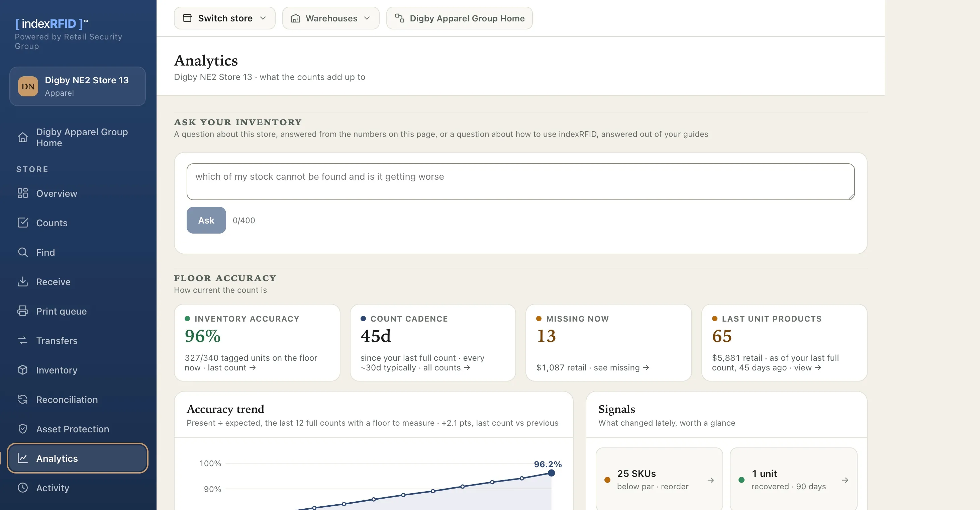Image resolution: width=980 pixels, height=510 pixels.
Task: Click the indexRFID logo
Action: (52, 24)
